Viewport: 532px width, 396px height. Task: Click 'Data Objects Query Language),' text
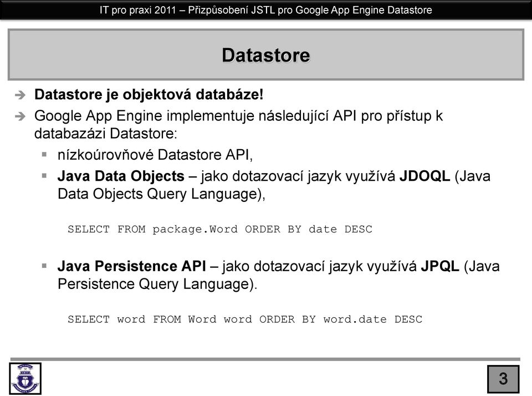coord(161,194)
